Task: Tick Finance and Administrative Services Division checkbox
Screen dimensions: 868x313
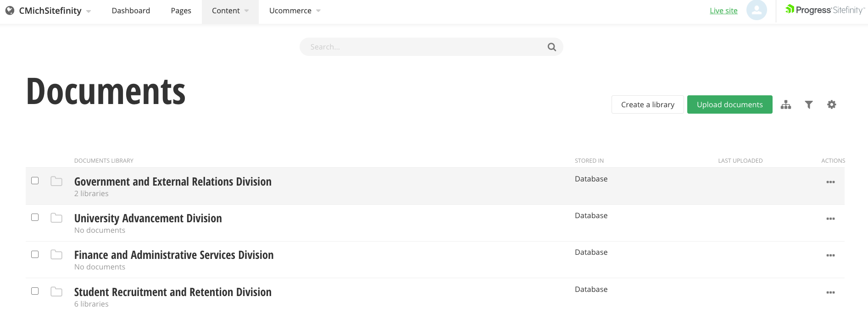Action: coord(35,254)
